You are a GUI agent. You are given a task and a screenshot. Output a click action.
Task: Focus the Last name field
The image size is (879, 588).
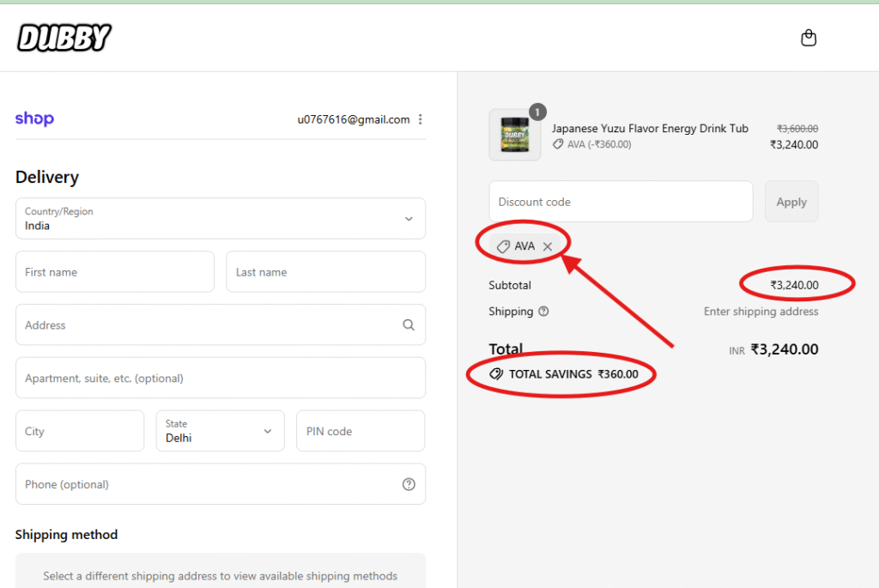[x=325, y=272]
